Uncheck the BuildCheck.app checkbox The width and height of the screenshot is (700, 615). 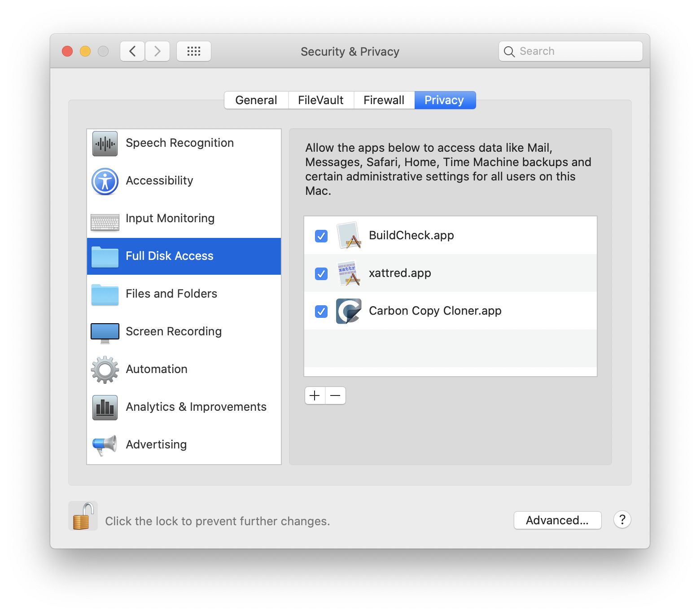(x=321, y=236)
